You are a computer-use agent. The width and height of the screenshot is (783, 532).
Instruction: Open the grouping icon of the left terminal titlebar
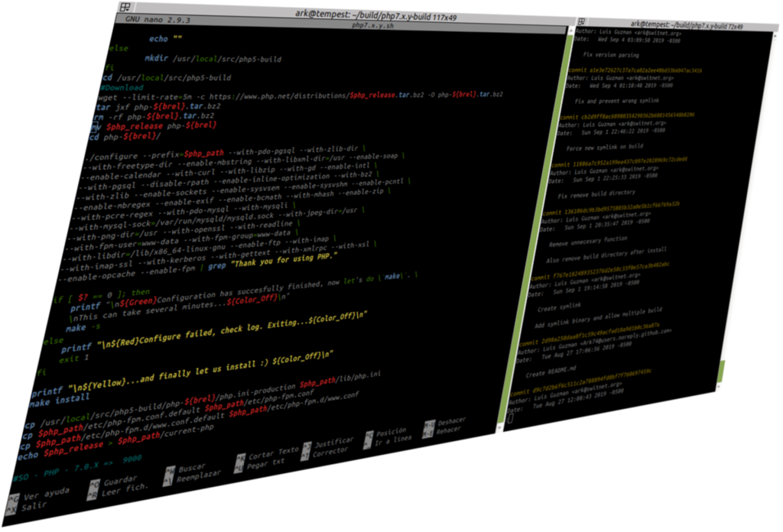[x=125, y=7]
